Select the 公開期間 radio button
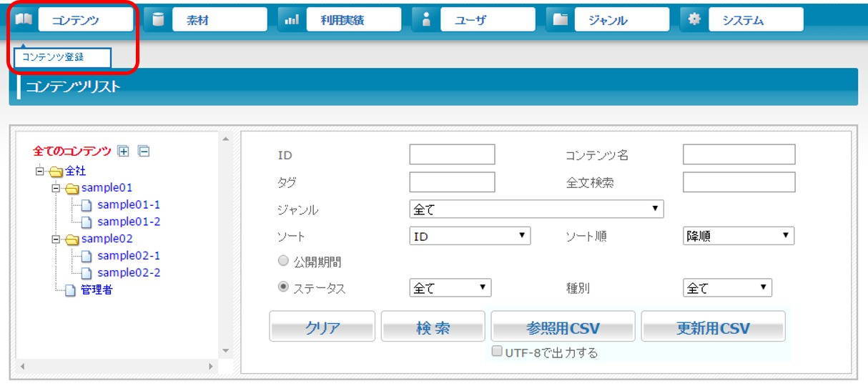The height and width of the screenshot is (391, 868). coord(282,262)
